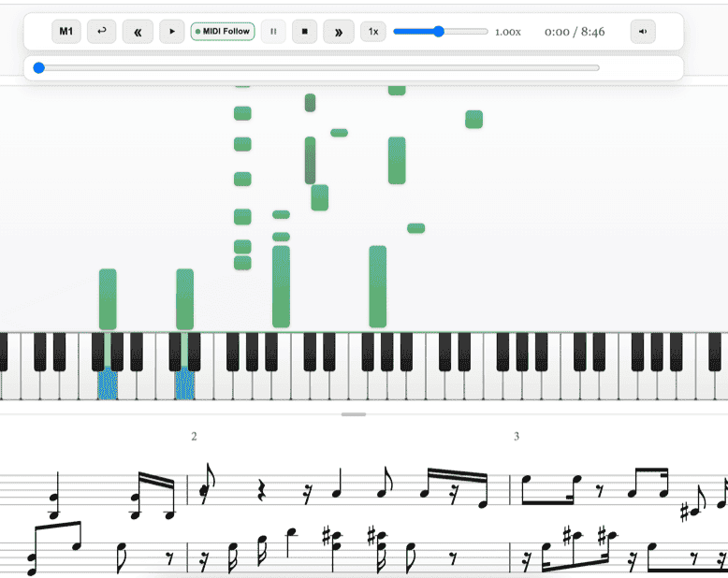Screen dimensions: 728x578
Task: Stop playback with the stop button
Action: point(304,32)
